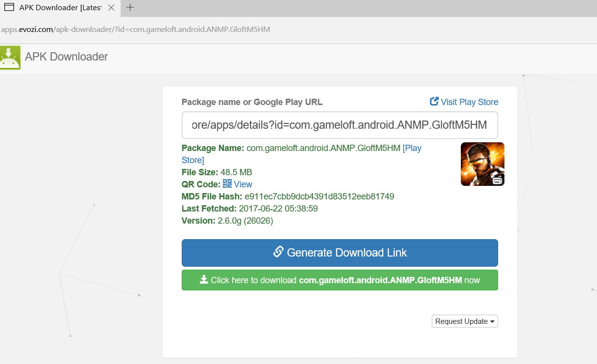Click the APK Downloader header title
The width and height of the screenshot is (597, 364).
66,57
